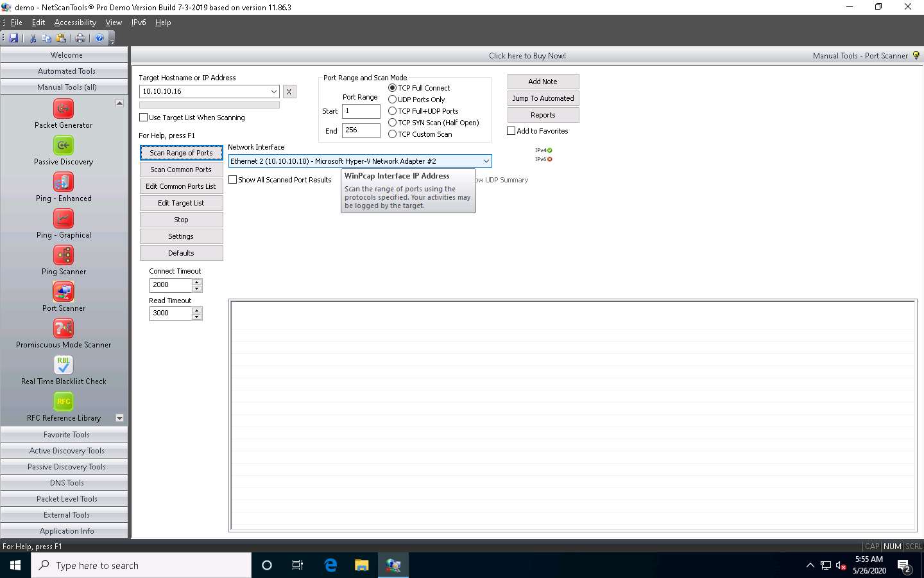Decrease Connect Timeout with down spinner
This screenshot has height=578, width=924.
tap(197, 288)
